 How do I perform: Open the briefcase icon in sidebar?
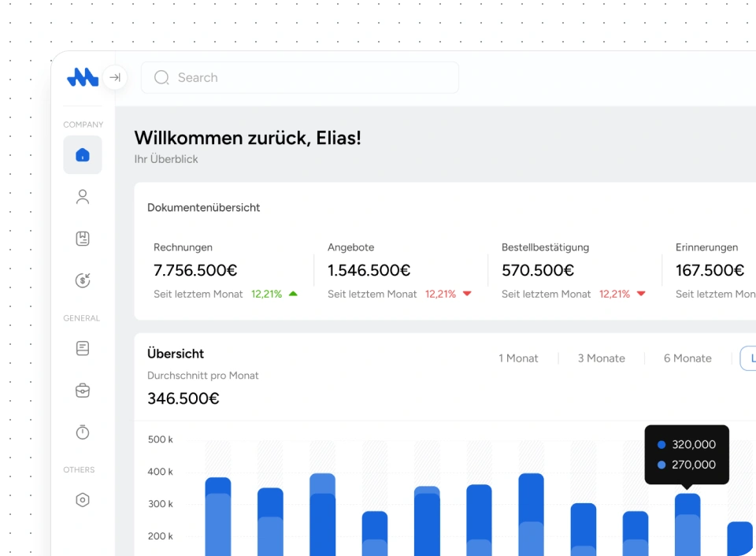click(83, 391)
